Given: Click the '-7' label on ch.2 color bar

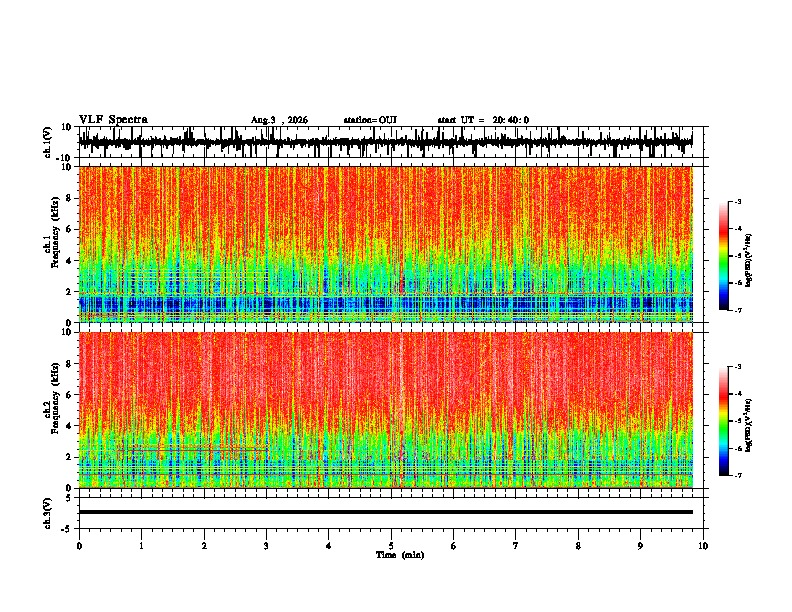Looking at the screenshot, I should pyautogui.click(x=737, y=476).
